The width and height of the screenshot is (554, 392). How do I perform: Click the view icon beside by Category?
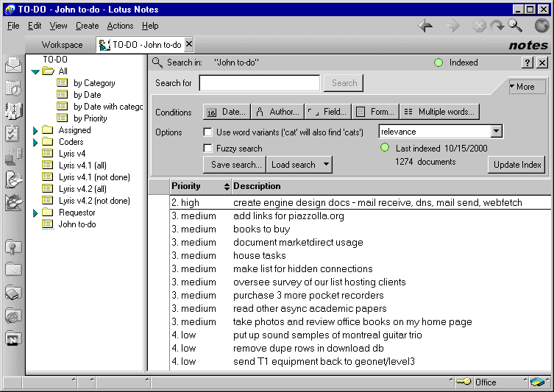tap(63, 82)
